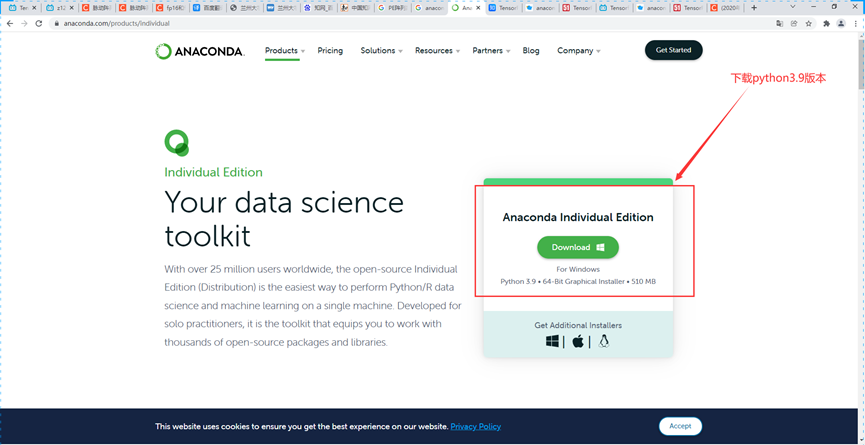Image resolution: width=865 pixels, height=445 pixels.
Task: Click the Python 3.9 64-Bit installer text
Action: [x=578, y=282]
